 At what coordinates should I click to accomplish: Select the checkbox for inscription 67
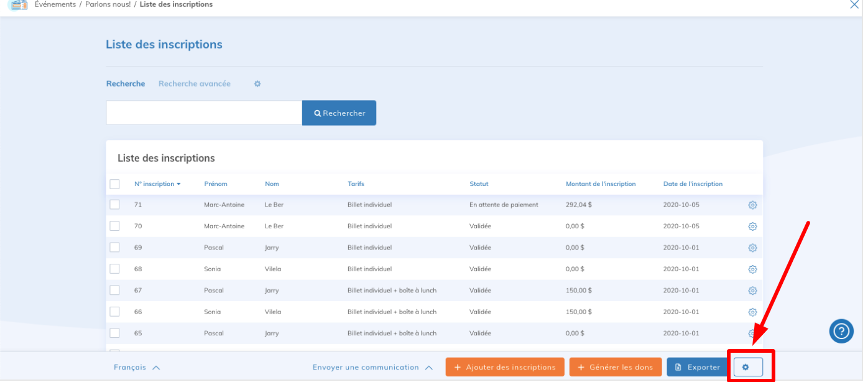[x=114, y=291]
